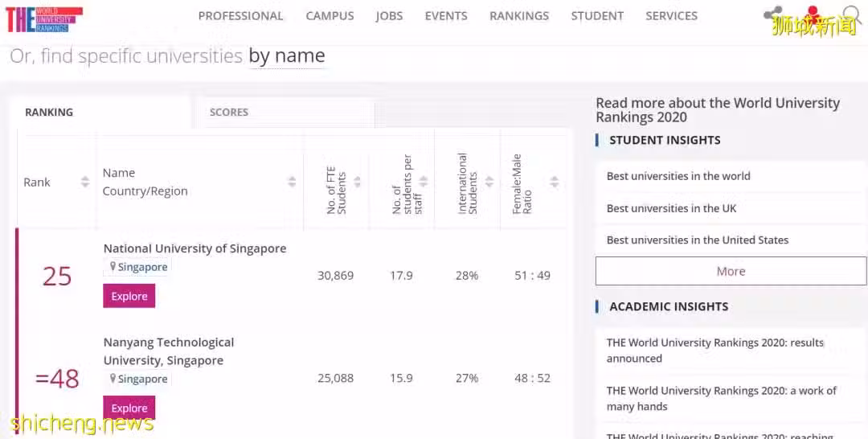Click female:male ratio 48 : 52
The image size is (868, 439).
(532, 379)
